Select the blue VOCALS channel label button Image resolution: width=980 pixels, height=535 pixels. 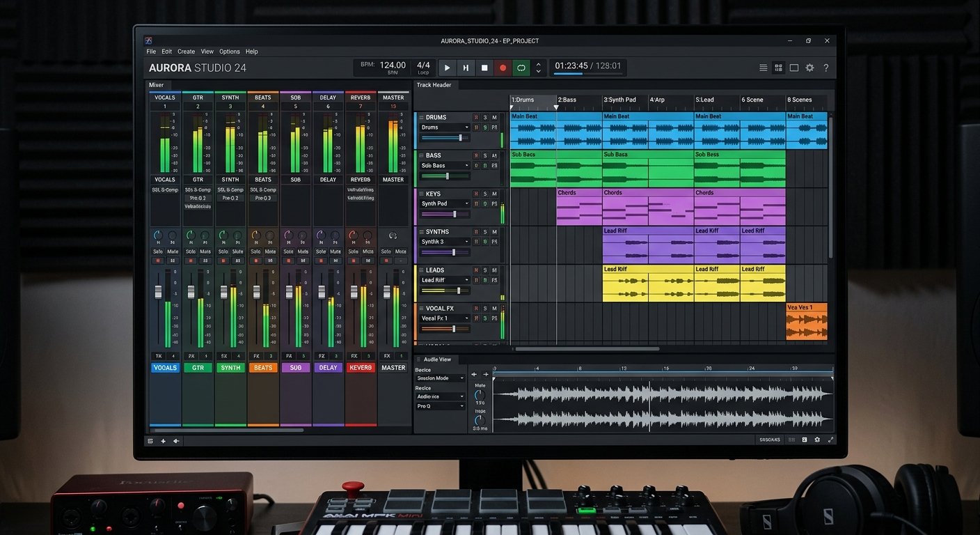165,368
